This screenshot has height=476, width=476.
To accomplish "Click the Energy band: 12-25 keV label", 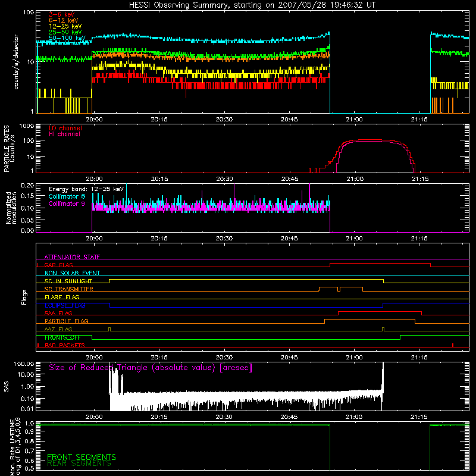I will point(86,189).
